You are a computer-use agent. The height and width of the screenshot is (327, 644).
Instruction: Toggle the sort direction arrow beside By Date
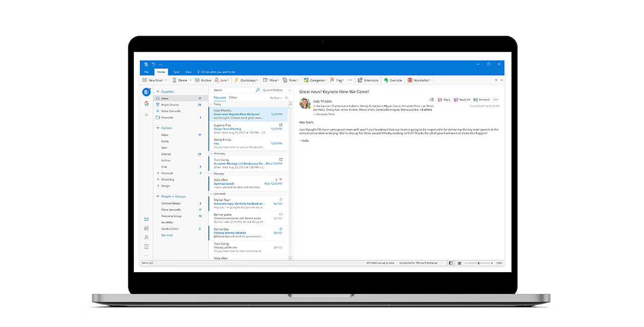[286, 98]
